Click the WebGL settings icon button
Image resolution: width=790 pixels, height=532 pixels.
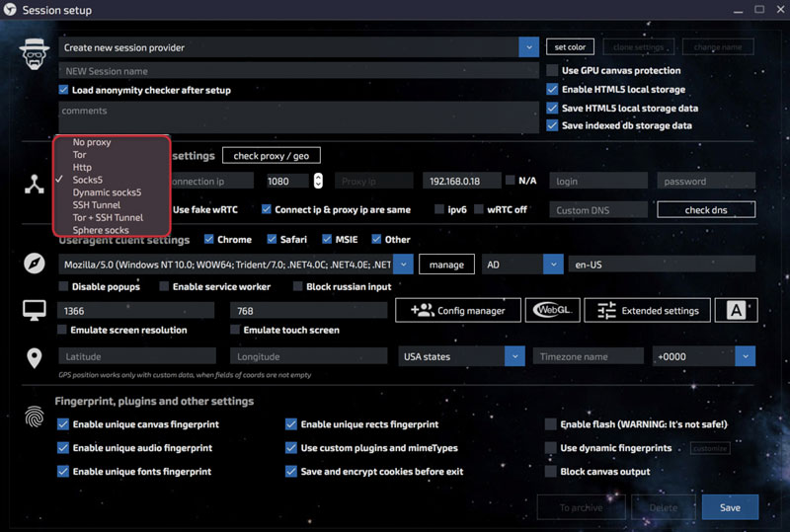(x=552, y=310)
